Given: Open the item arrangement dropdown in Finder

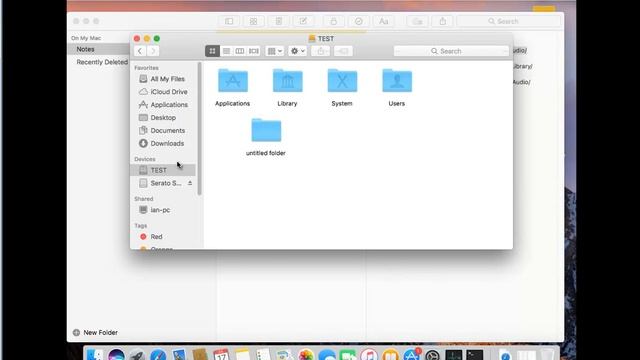Looking at the screenshot, I should click(x=274, y=51).
